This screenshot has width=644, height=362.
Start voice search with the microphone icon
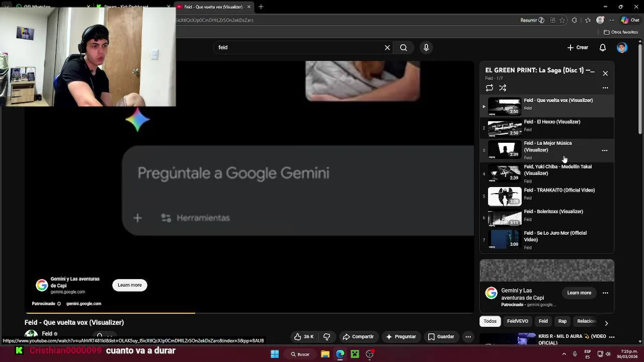click(x=426, y=47)
